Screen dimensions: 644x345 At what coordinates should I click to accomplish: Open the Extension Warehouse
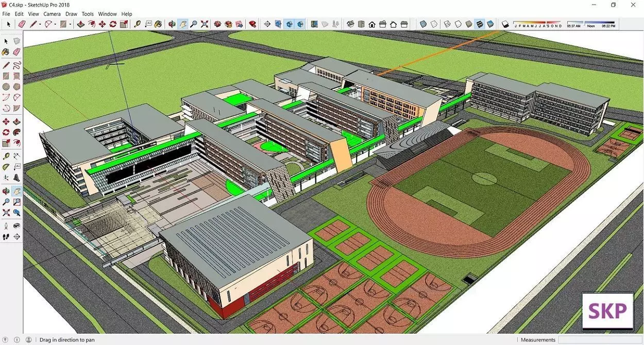click(x=228, y=24)
